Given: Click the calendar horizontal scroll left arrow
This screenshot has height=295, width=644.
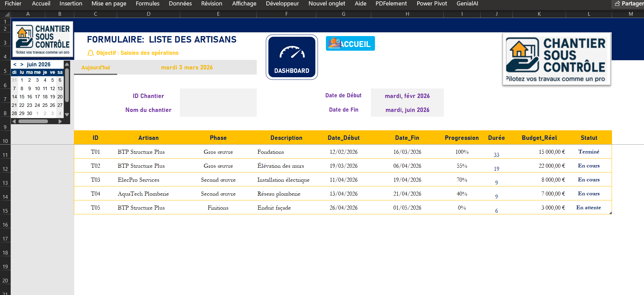Looking at the screenshot, I should point(14,121).
